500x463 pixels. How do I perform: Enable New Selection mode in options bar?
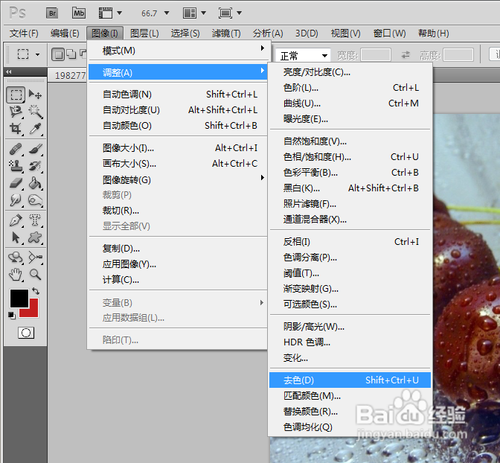point(58,54)
